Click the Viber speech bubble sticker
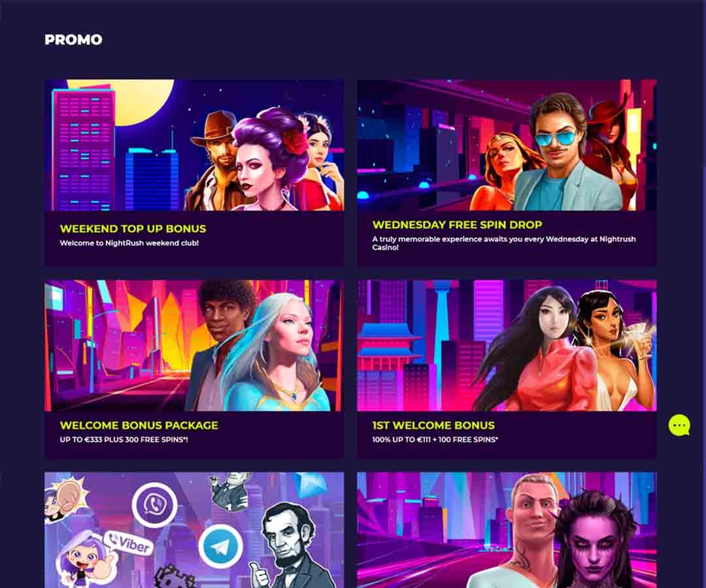706x588 pixels. (x=128, y=543)
